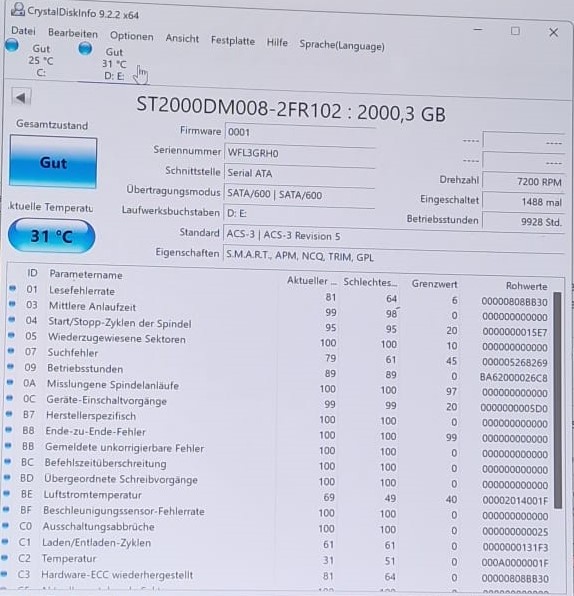Select the Lesefehlerrate parameter name
This screenshot has height=596, width=574.
tap(82, 291)
